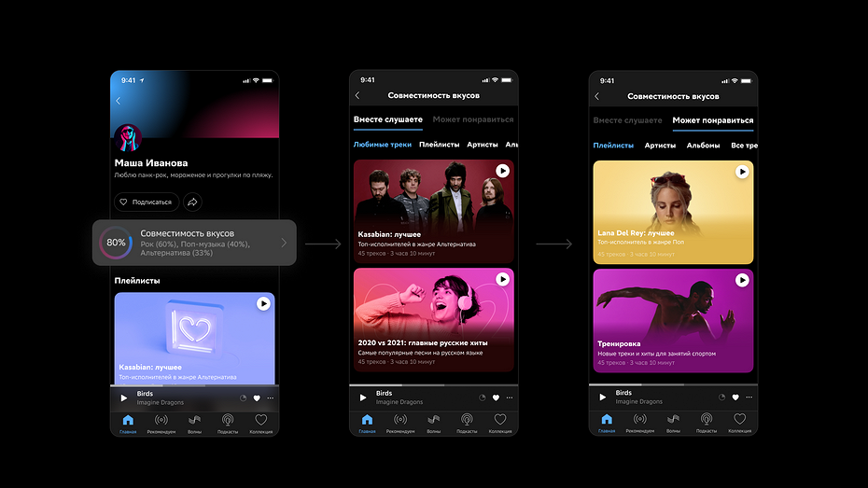The image size is (868, 488).
Task: Open Главная tab on profile screen
Action: click(128, 424)
